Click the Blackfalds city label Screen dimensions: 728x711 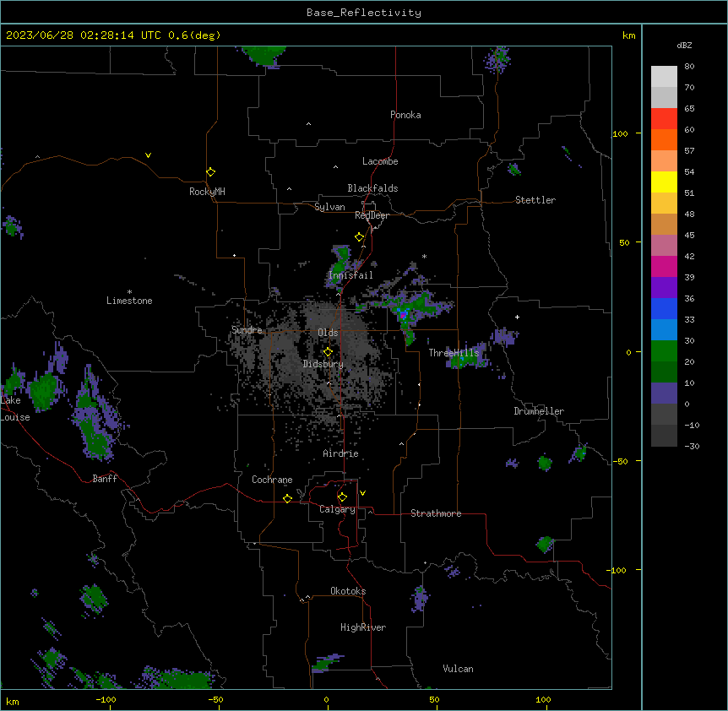click(372, 188)
